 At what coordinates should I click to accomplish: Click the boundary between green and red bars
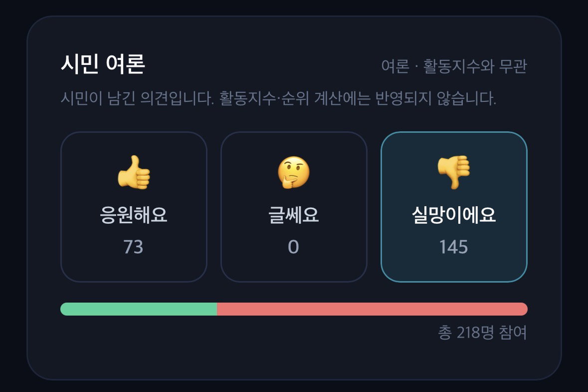[x=217, y=309]
